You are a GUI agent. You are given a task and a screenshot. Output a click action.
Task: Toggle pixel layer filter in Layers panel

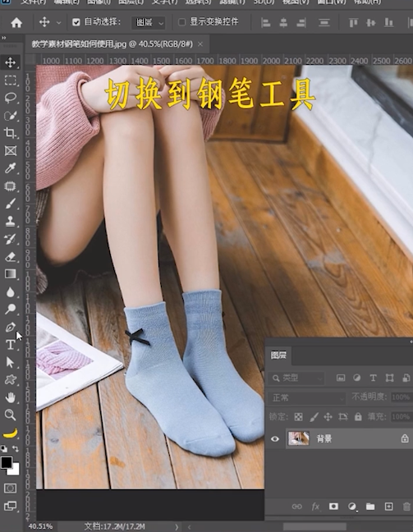(341, 378)
